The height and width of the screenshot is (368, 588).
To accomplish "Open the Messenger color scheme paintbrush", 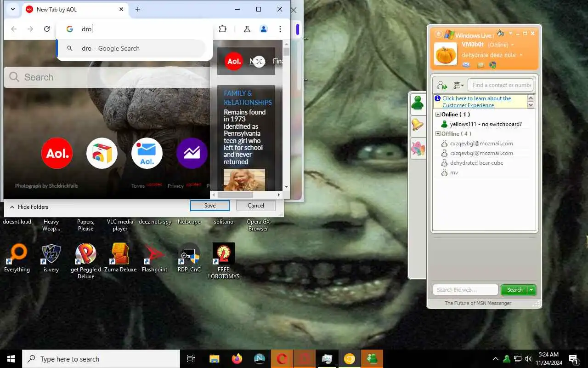I will [501, 33].
